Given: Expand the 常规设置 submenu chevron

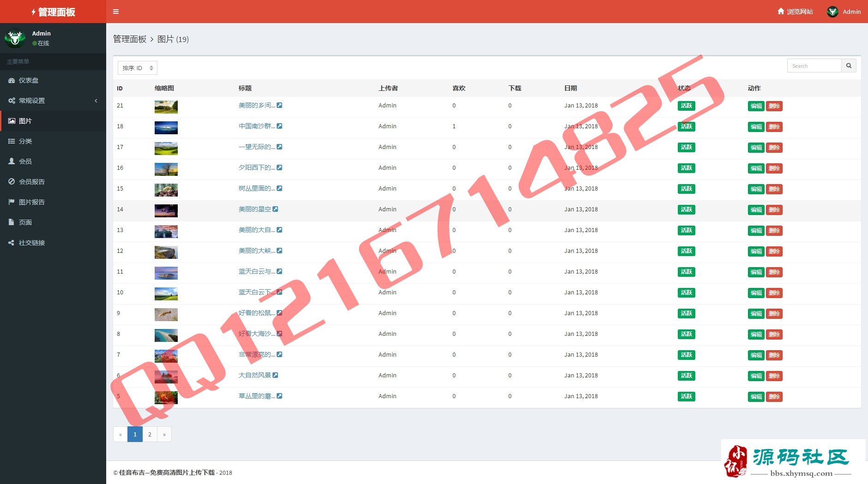Looking at the screenshot, I should click(96, 101).
